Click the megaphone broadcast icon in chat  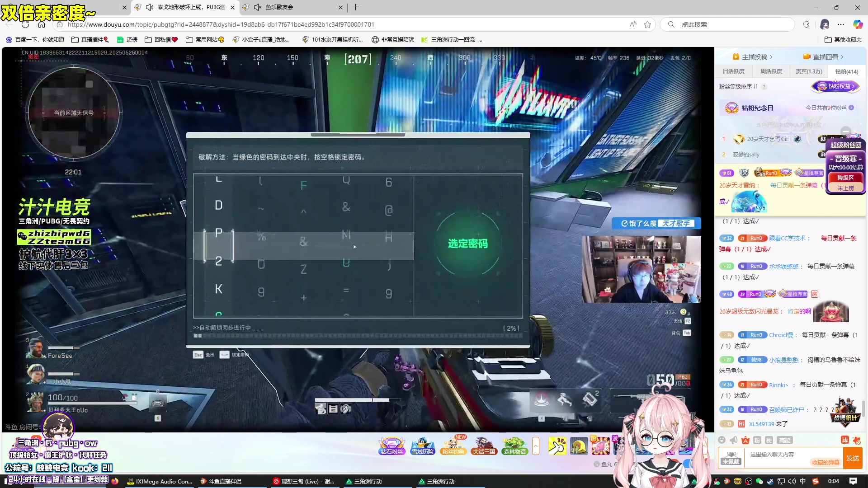733,440
